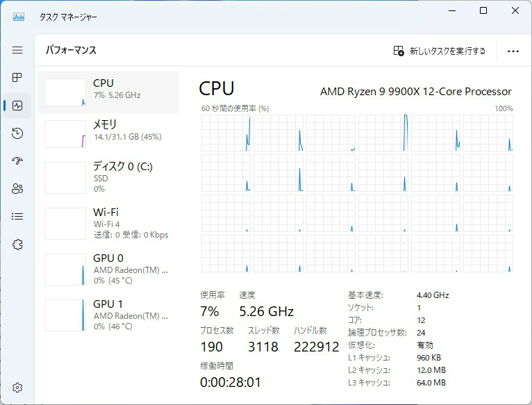Open the Details page icon
Screen dimensions: 532x405
[x=17, y=217]
